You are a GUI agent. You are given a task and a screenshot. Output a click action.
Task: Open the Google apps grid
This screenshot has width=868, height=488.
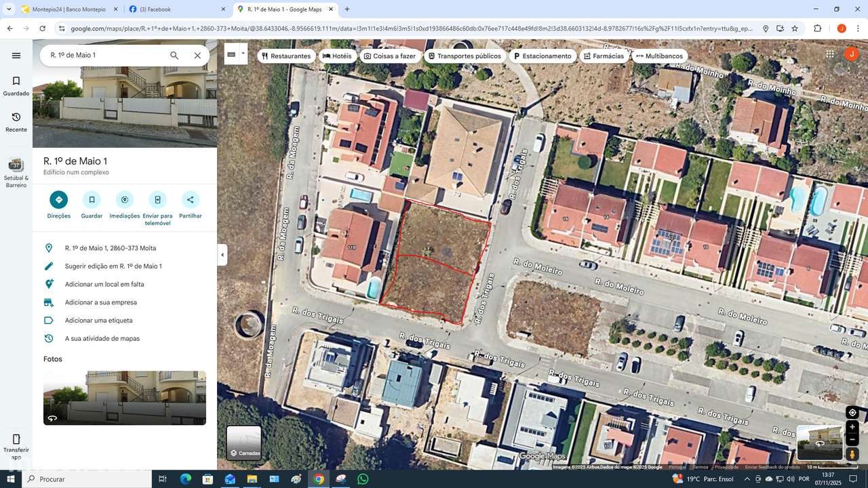830,54
